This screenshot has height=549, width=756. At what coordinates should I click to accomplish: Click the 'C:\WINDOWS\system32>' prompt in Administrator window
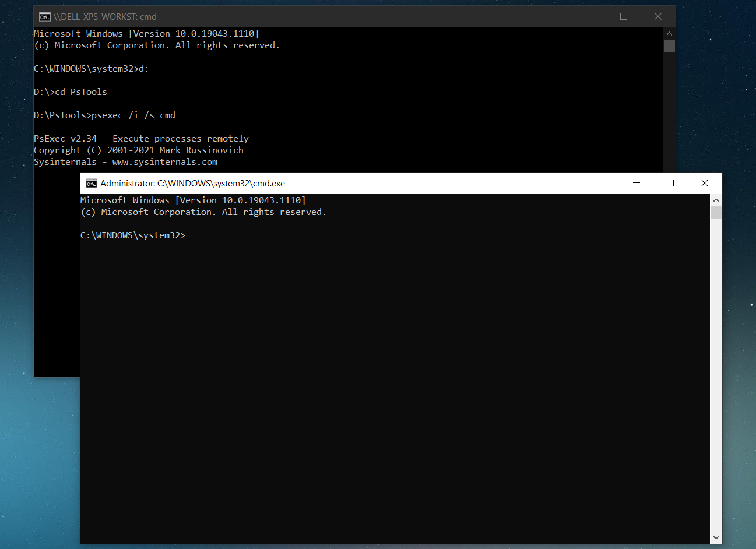coord(133,235)
